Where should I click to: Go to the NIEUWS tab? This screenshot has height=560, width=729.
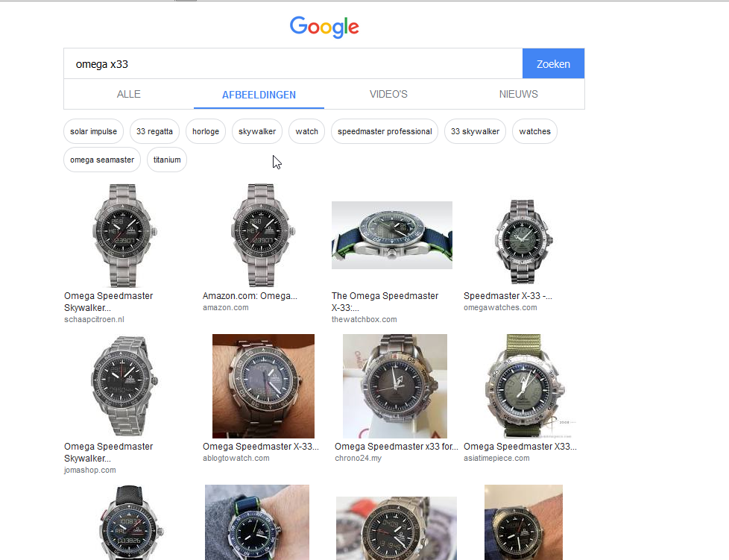(519, 95)
